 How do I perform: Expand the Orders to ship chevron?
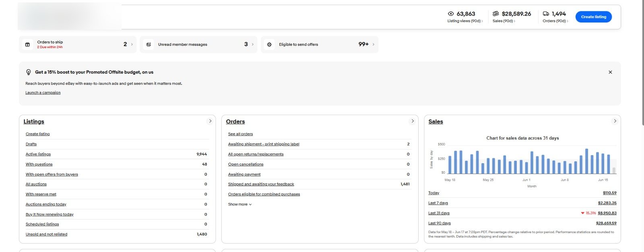(132, 45)
